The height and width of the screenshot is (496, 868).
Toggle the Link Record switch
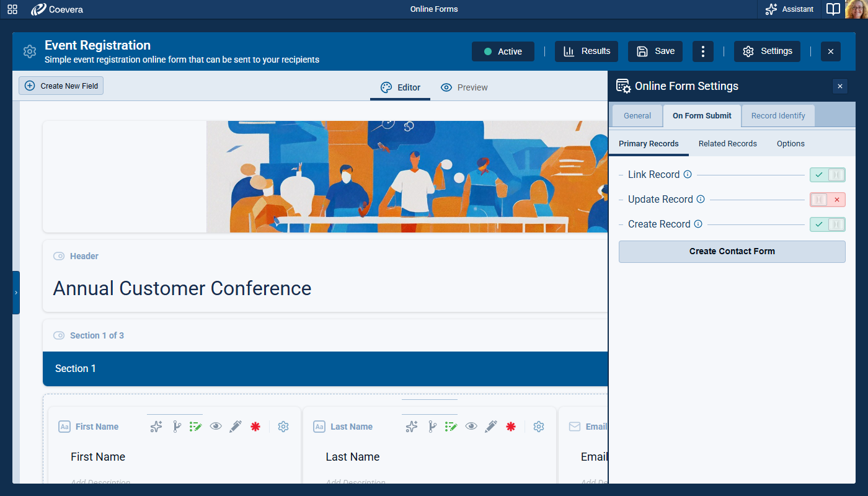(827, 175)
